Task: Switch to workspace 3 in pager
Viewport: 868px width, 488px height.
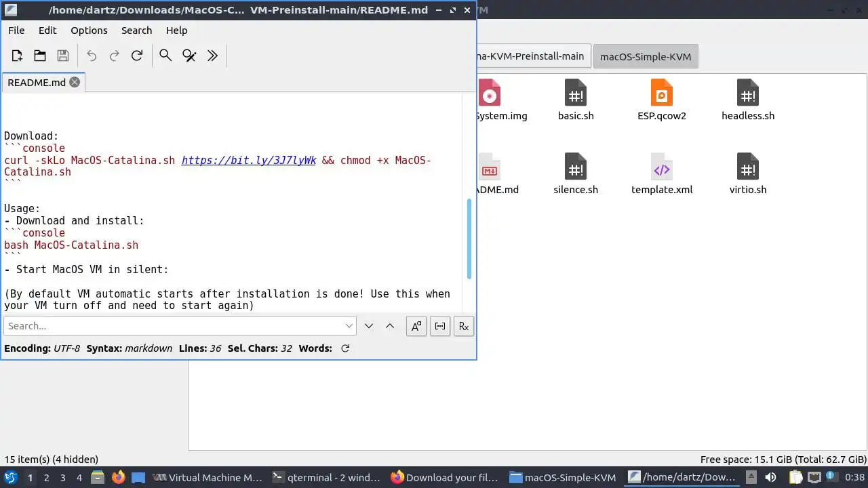Action: (x=62, y=478)
